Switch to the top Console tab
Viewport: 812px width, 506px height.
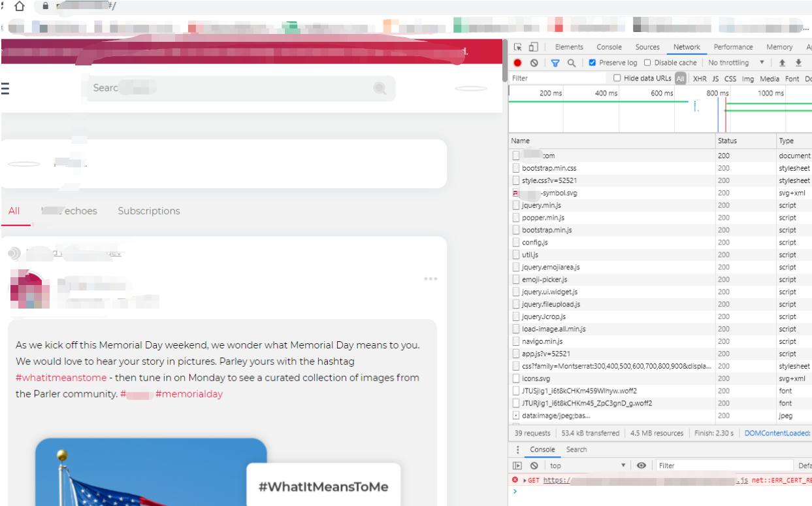click(609, 47)
